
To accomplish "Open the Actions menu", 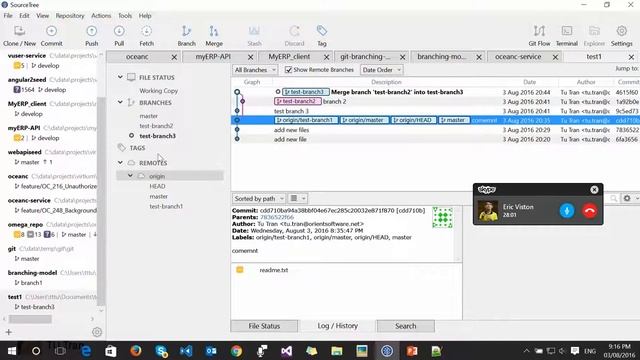I will tap(101, 16).
